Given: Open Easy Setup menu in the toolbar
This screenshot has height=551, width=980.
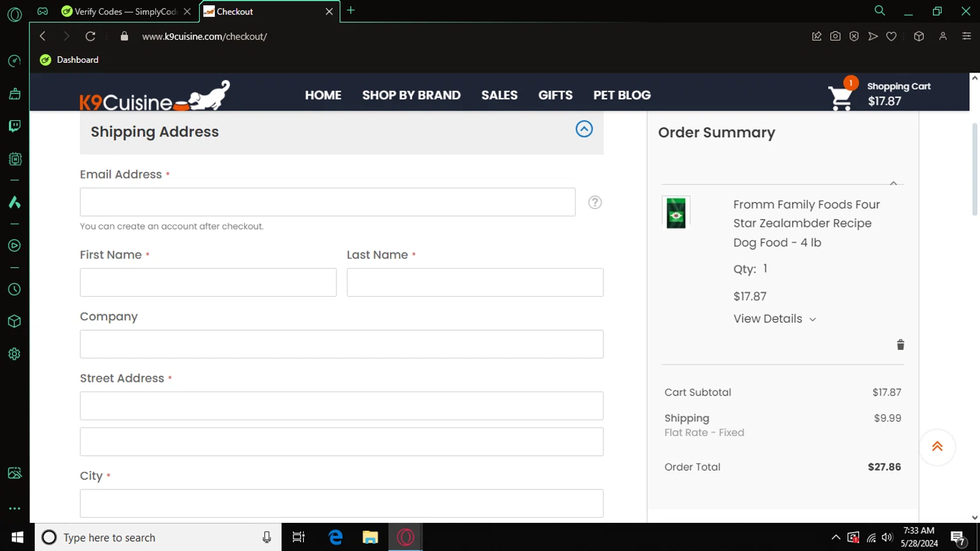Looking at the screenshot, I should pyautogui.click(x=966, y=37).
